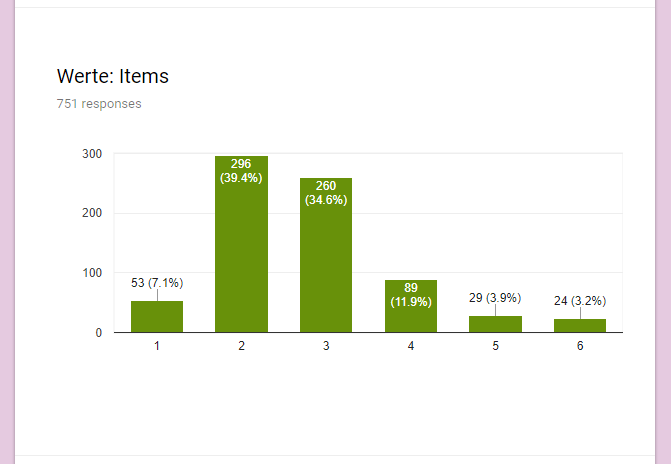Click the Werte: Items chart title

tap(113, 76)
